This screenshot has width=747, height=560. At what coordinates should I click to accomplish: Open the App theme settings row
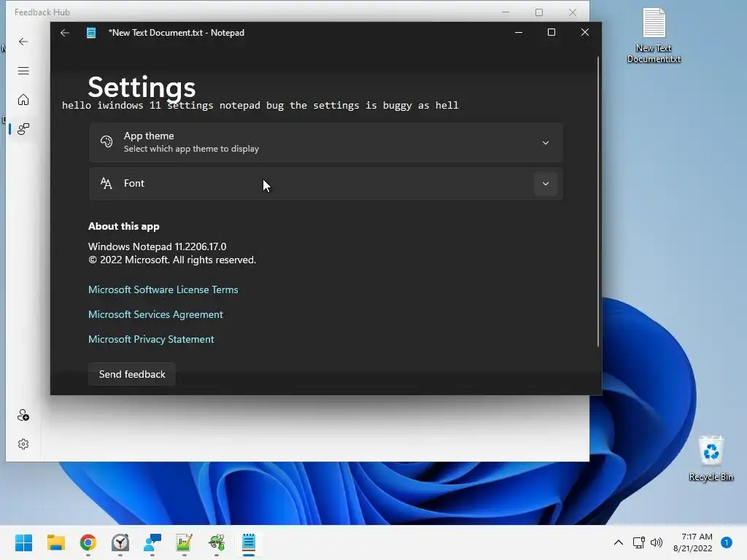click(x=326, y=142)
